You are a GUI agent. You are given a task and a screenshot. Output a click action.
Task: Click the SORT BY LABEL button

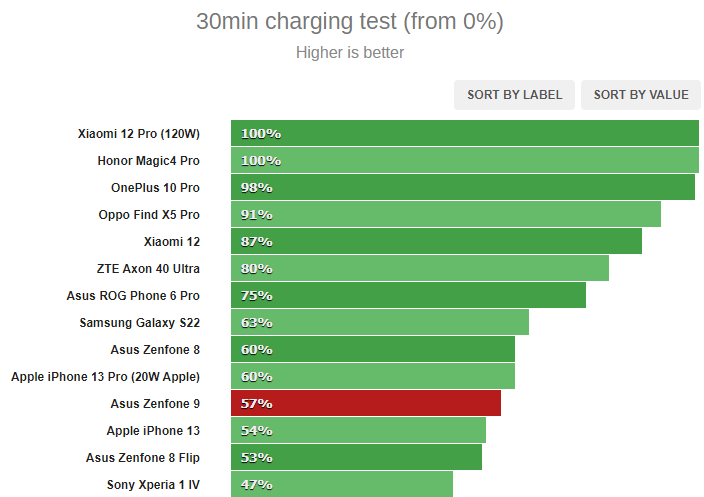[514, 95]
